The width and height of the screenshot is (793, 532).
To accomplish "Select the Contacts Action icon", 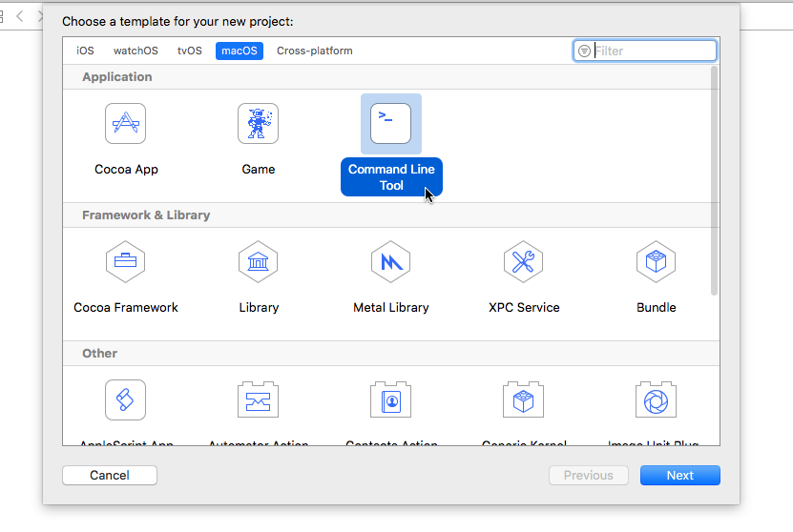I will [x=390, y=399].
